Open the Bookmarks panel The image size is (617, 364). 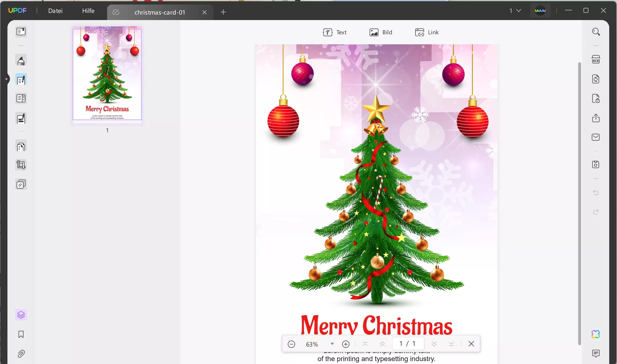[21, 334]
